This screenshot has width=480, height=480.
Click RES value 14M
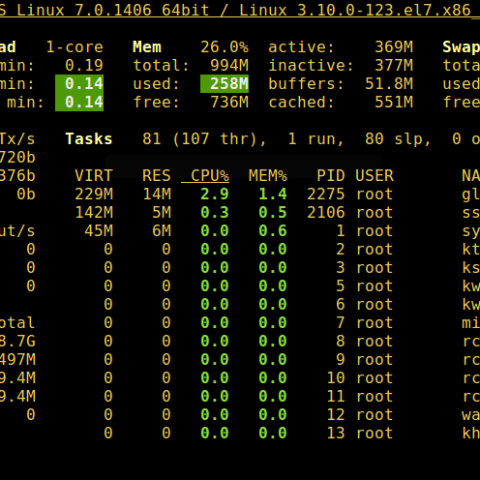[x=157, y=194]
